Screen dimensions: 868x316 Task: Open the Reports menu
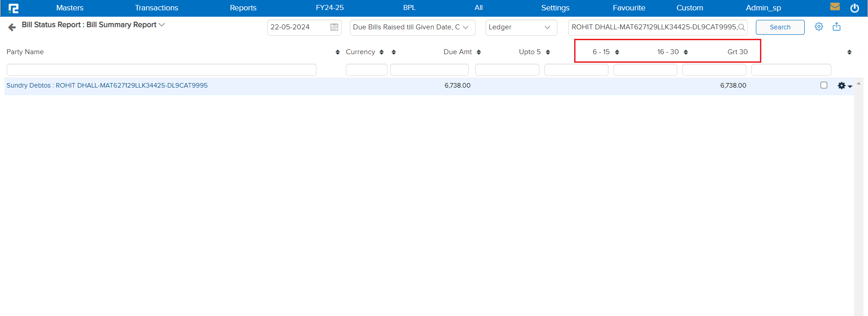pyautogui.click(x=243, y=8)
